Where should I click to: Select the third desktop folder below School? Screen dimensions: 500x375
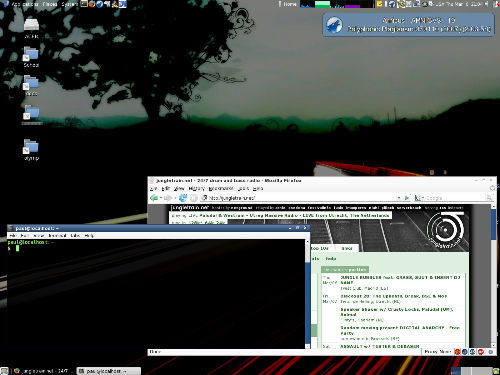31,85
